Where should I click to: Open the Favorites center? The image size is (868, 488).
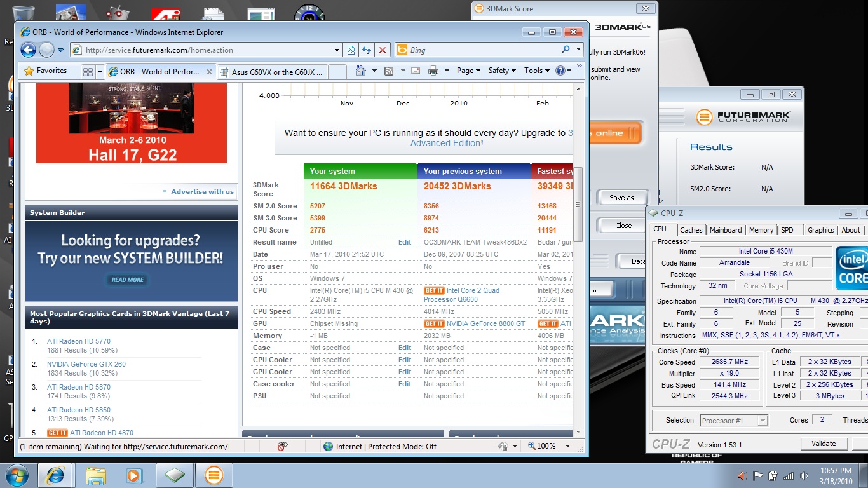(x=46, y=71)
